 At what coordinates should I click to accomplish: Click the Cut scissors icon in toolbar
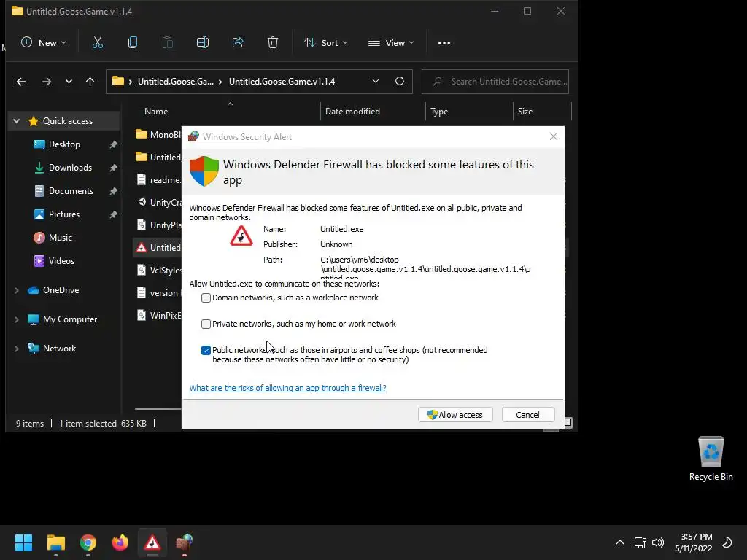click(98, 42)
